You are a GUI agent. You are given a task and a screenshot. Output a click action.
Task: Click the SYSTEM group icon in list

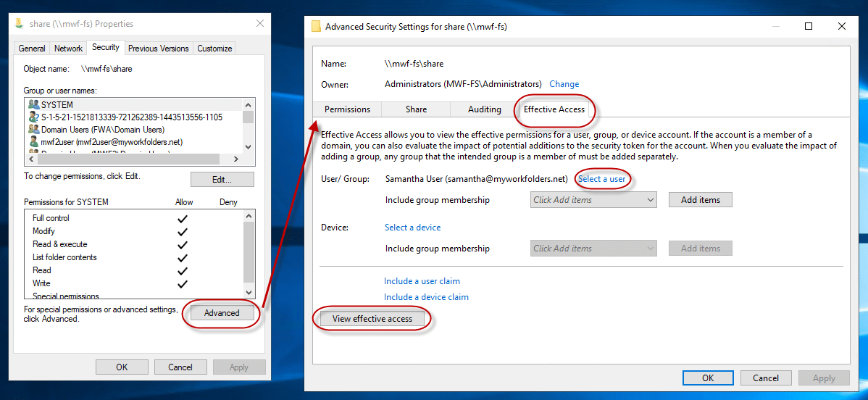coord(33,105)
